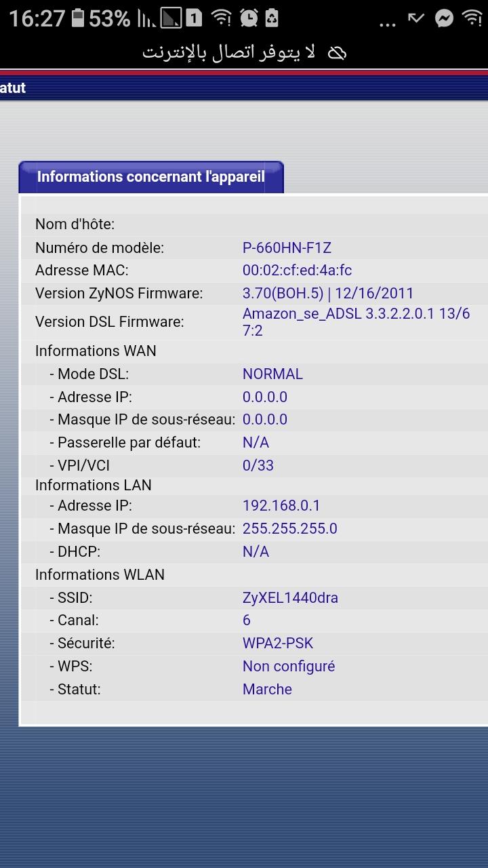Tap the battery saver recycle icon
Image resolution: width=488 pixels, height=868 pixels.
[x=271, y=18]
